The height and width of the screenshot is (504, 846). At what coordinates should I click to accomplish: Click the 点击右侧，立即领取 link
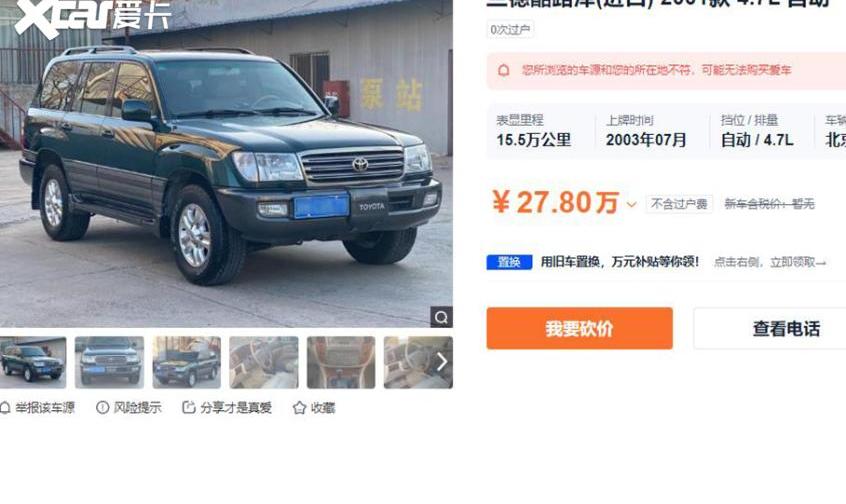tap(770, 262)
